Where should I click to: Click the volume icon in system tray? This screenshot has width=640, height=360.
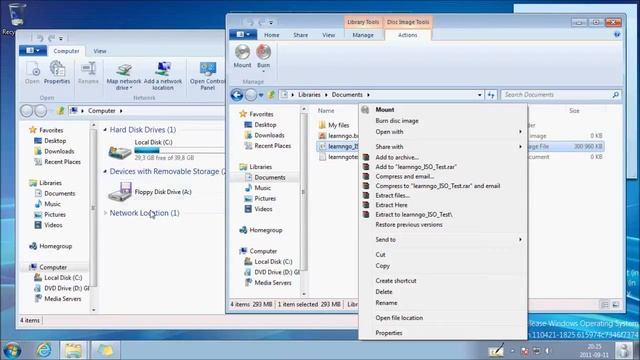[x=547, y=351]
